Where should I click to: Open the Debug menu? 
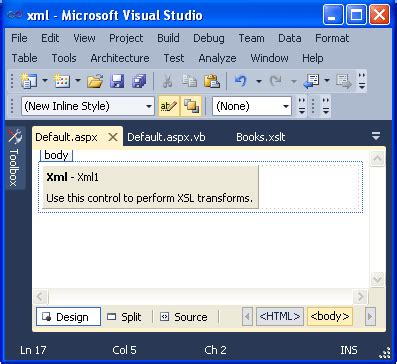209,38
